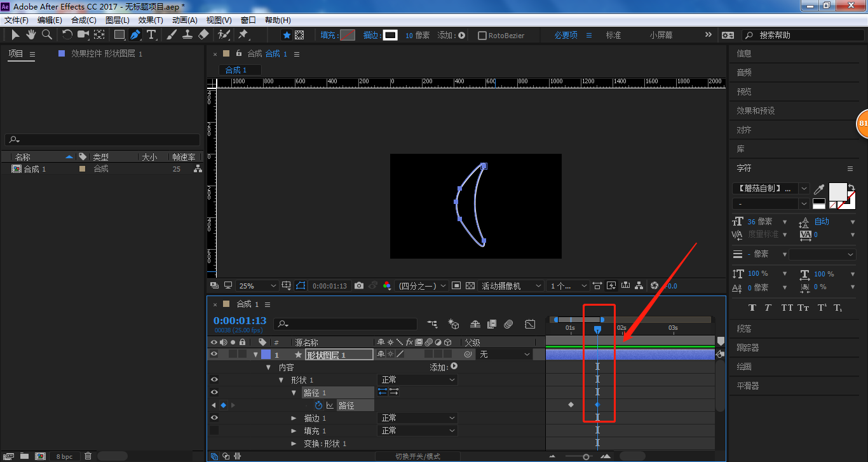Screen dimensions: 868x462
Task: Select the Rotation tool
Action: [x=67, y=35]
